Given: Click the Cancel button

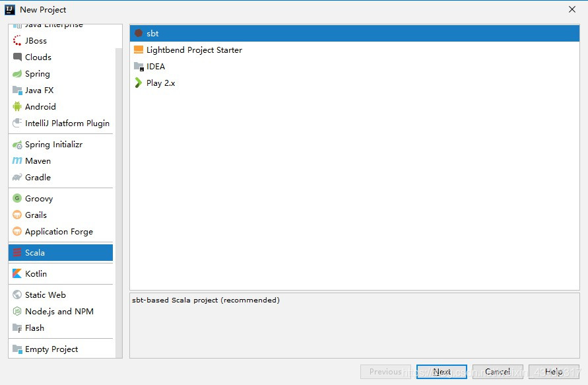Looking at the screenshot, I should coord(498,372).
